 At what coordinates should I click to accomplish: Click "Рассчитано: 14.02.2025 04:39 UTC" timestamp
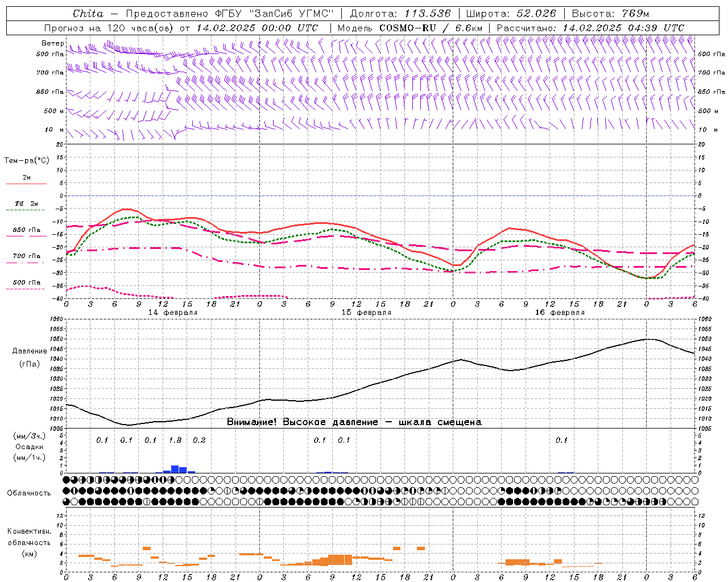[590, 28]
